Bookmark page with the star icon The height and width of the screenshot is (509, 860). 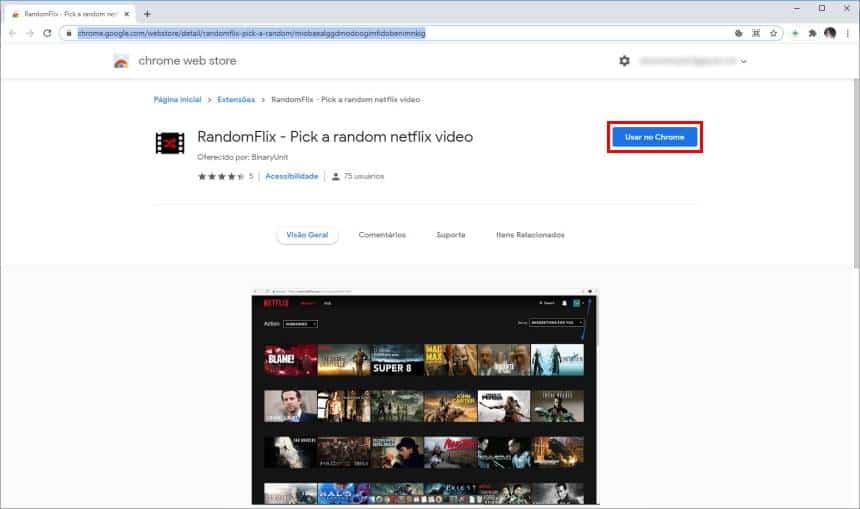[x=773, y=33]
